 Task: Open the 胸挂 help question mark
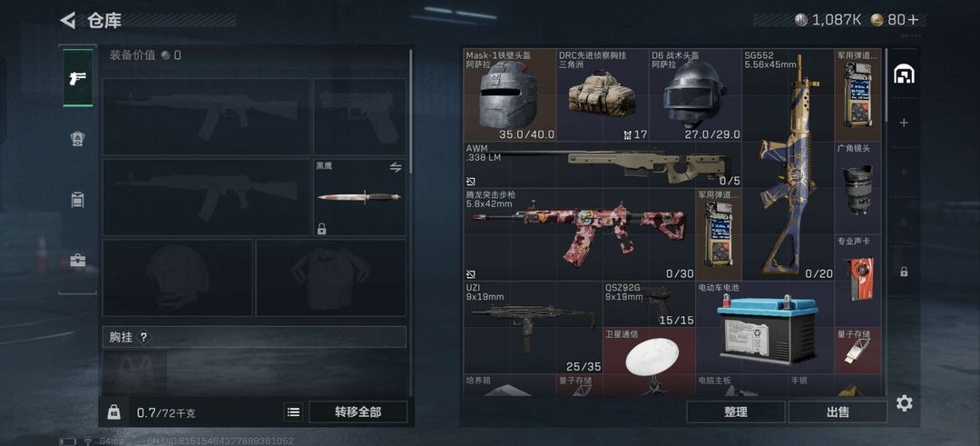point(143,337)
